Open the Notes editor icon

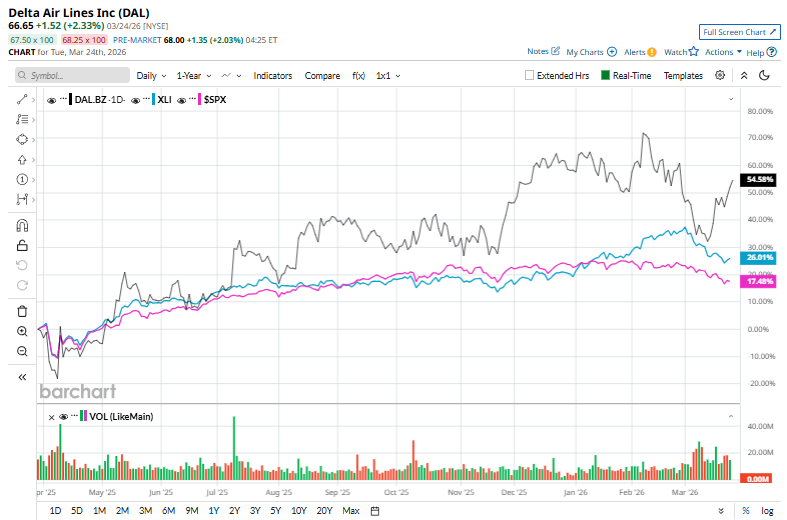(x=555, y=51)
